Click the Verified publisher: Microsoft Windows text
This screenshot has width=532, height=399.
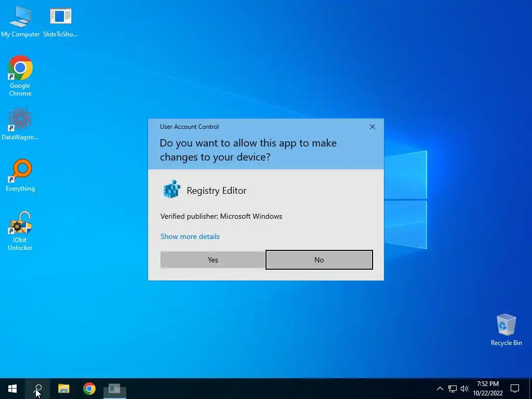[x=221, y=217]
